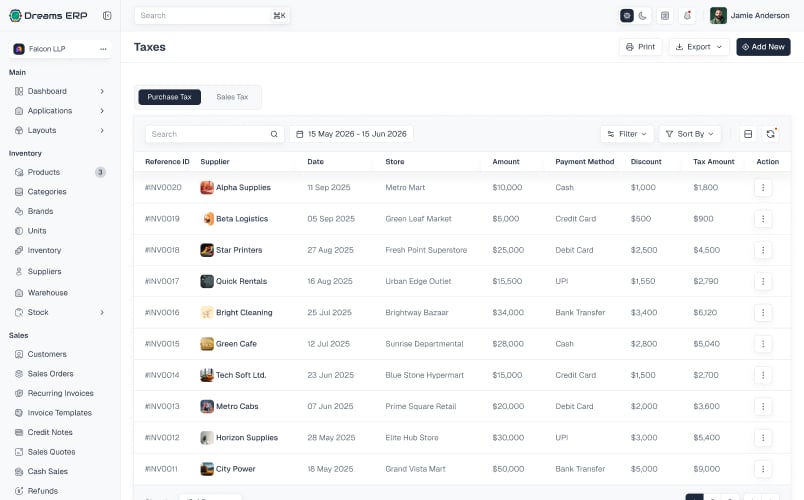Screen dimensions: 804x500
Task: Expand the Filter dropdown
Action: click(627, 134)
